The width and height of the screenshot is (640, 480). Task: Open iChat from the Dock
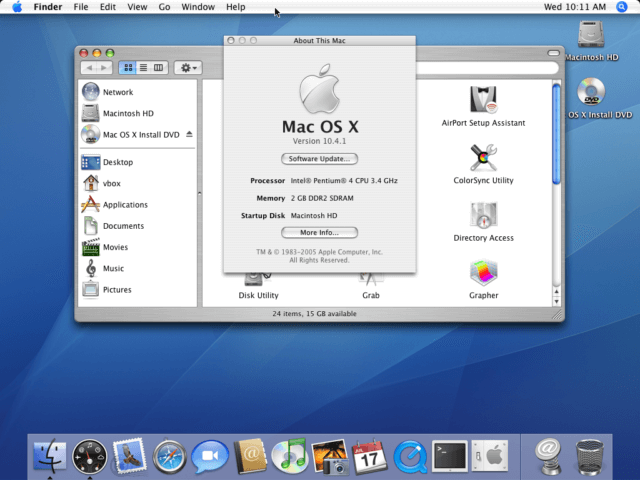[x=210, y=456]
